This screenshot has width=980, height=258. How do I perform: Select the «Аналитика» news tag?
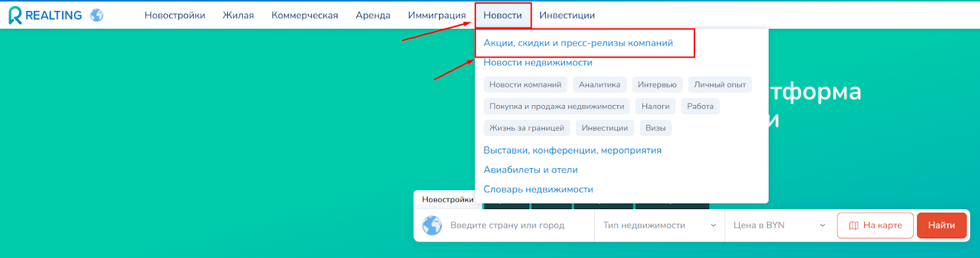599,85
